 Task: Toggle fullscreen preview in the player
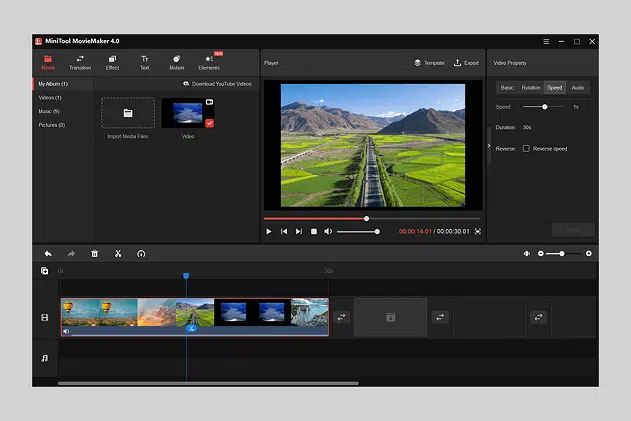[x=477, y=231]
